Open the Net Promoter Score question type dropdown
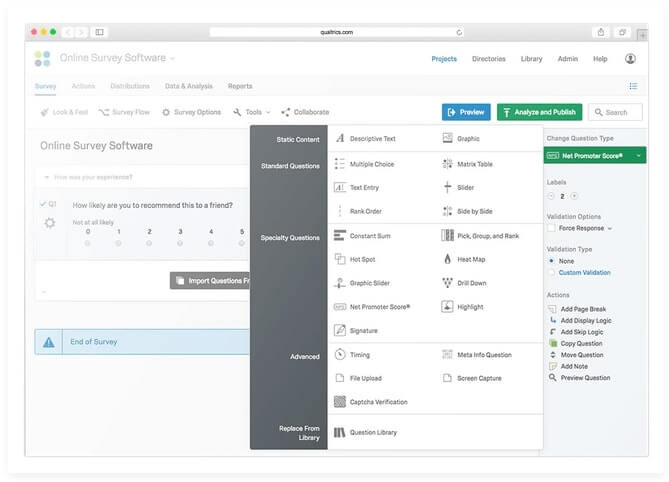This screenshot has height=482, width=669. [595, 156]
